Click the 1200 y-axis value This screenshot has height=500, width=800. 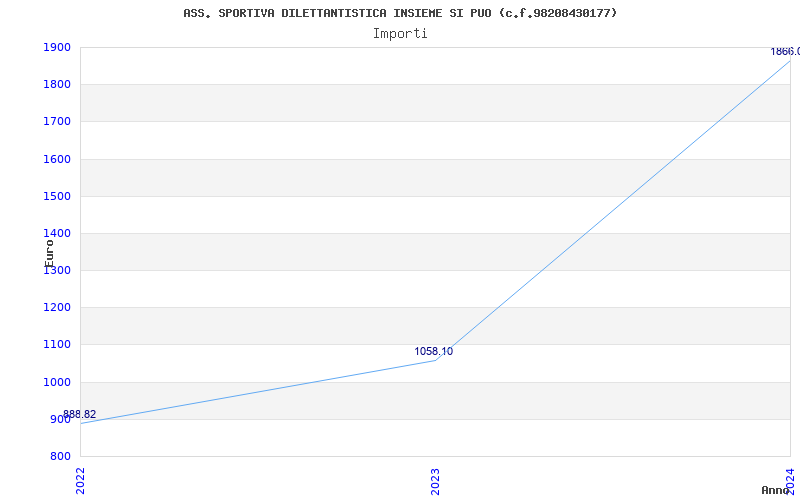[x=57, y=308]
